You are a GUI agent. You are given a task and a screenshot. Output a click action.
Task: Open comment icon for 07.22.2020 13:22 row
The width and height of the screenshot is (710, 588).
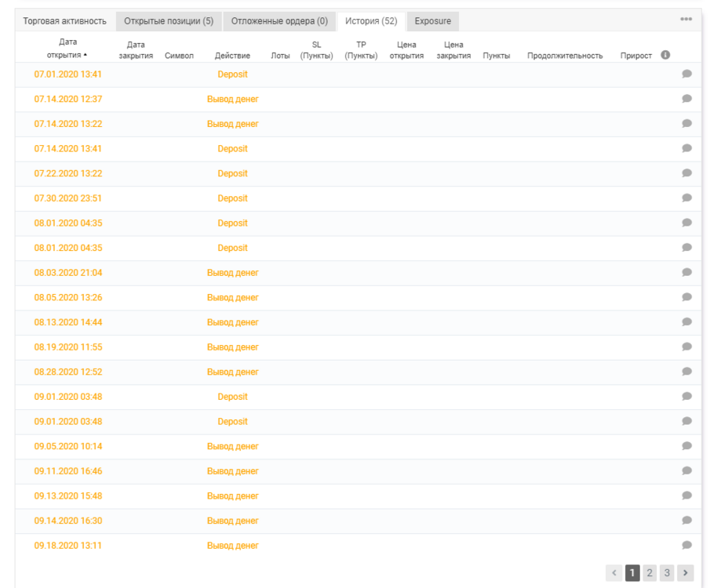(686, 173)
